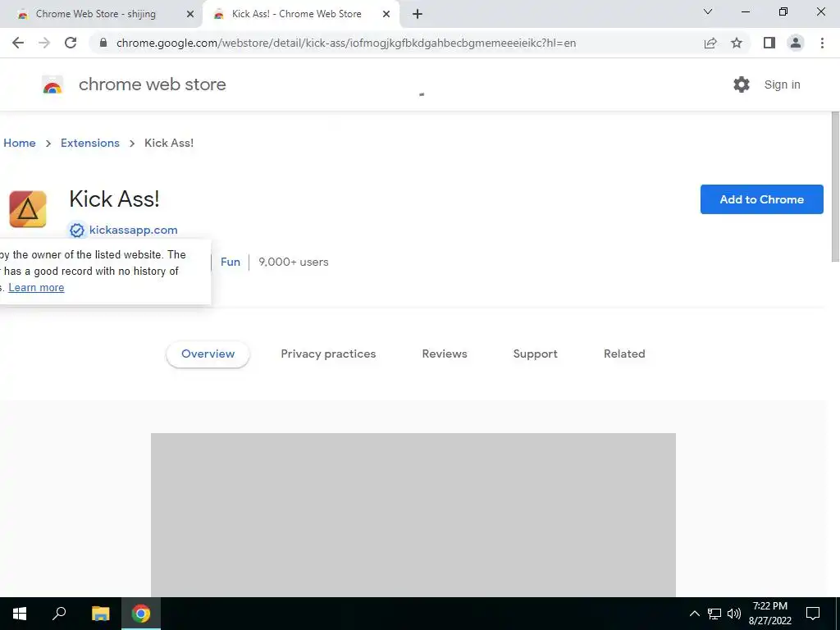Open a new tab with plus button

click(x=418, y=14)
